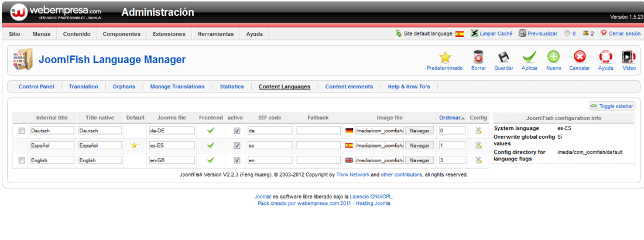Screen dimensions: 644x240
Task: Switch to the Orphans tab
Action: [124, 87]
